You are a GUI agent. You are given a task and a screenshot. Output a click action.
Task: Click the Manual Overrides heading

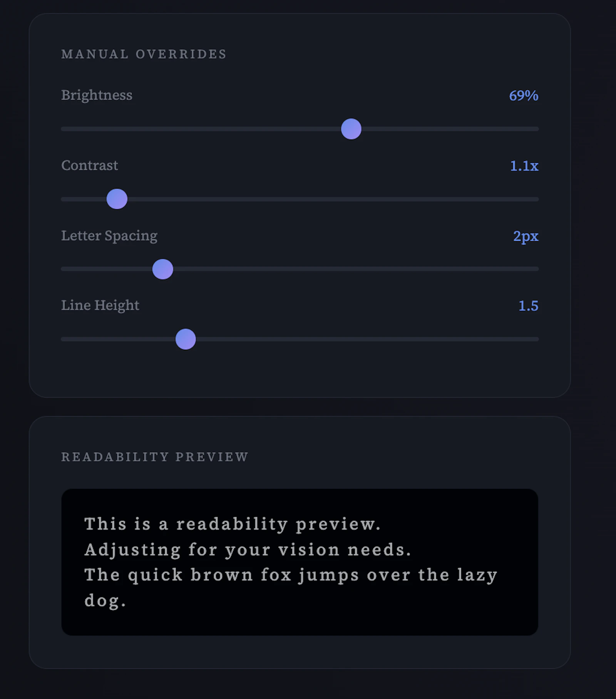[x=144, y=54]
